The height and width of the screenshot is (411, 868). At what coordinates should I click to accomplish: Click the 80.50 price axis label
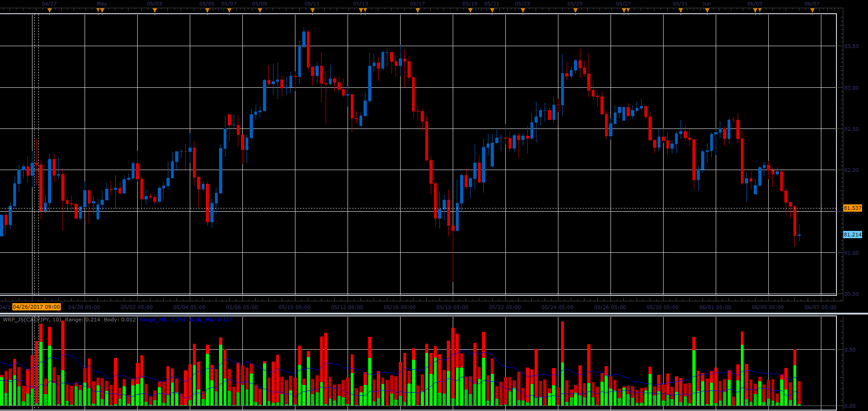851,294
